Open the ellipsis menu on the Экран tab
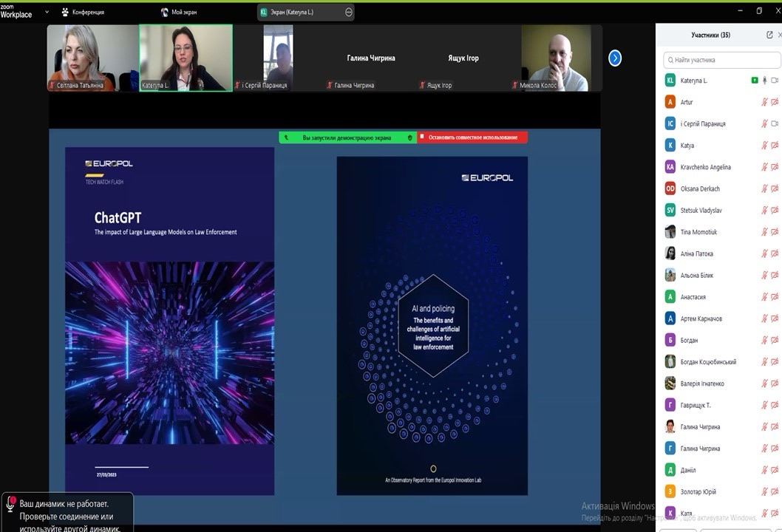This screenshot has height=532, width=782. 349,12
